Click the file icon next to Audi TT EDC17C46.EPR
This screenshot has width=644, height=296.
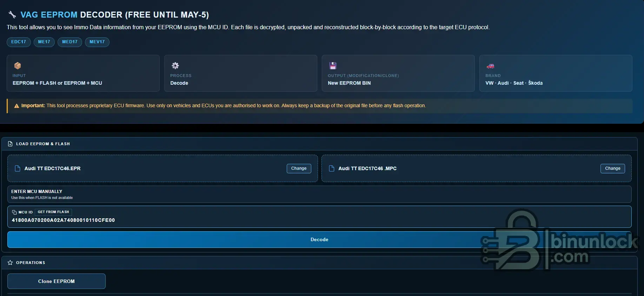pyautogui.click(x=17, y=168)
